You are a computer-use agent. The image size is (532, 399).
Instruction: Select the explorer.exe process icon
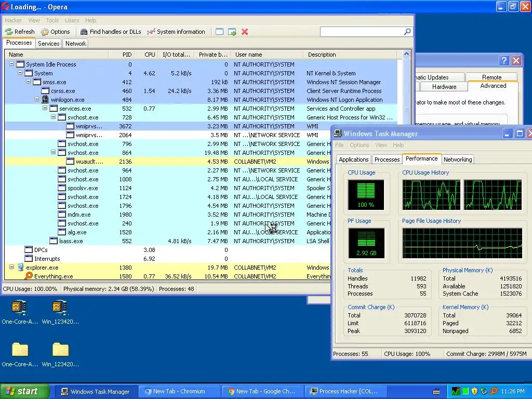pos(20,268)
